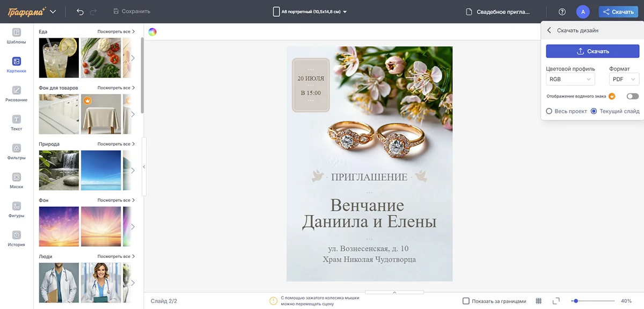Open the help question mark icon
Viewport: 644px width, 309px height.
coord(562,11)
